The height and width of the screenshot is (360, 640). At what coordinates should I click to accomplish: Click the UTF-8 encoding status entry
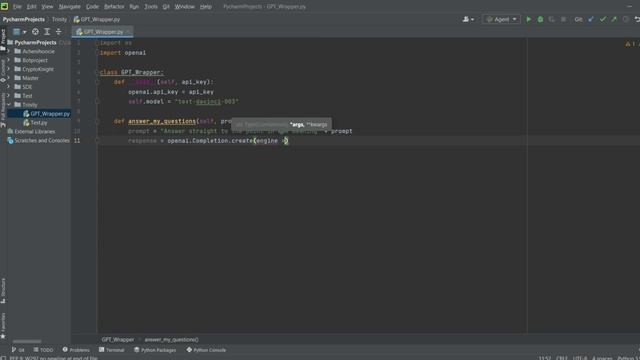tap(579, 358)
